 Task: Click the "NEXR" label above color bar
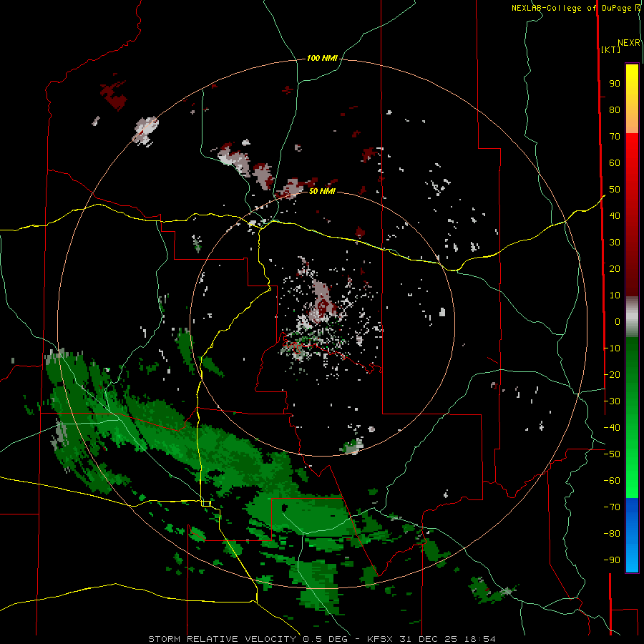pyautogui.click(x=628, y=43)
